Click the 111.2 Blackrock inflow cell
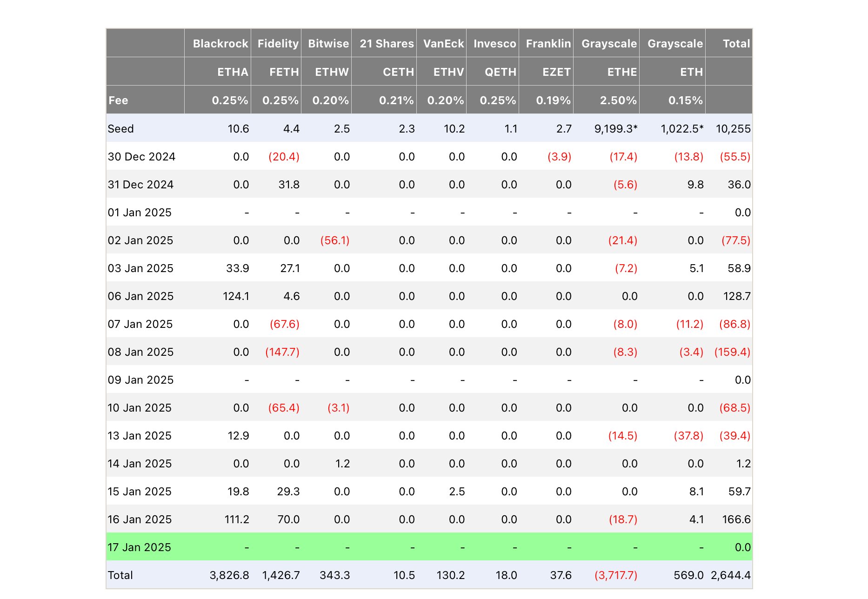 [237, 519]
